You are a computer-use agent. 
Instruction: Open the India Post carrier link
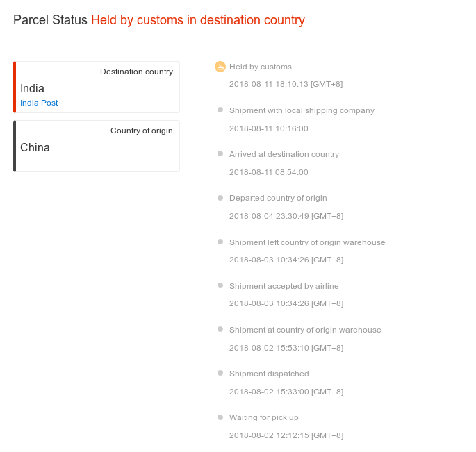pos(39,103)
